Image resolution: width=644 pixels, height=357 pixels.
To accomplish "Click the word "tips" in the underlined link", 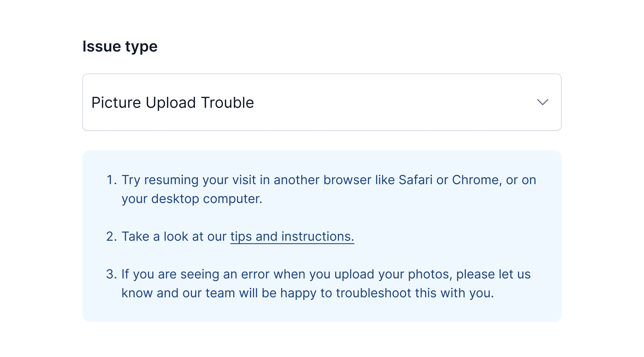I will tap(241, 236).
